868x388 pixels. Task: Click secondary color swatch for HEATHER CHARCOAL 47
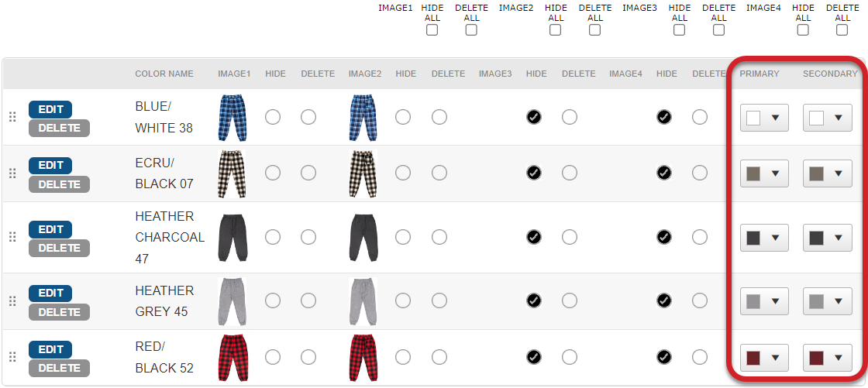click(817, 238)
